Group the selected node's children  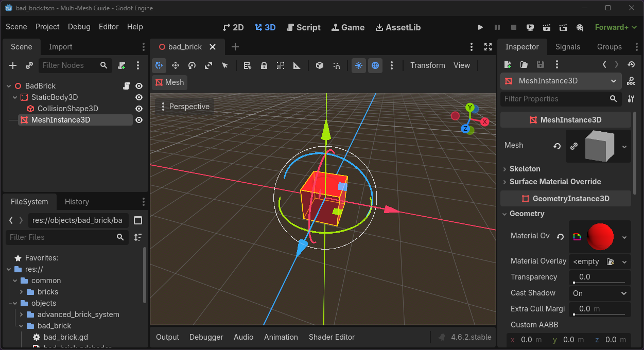[281, 65]
